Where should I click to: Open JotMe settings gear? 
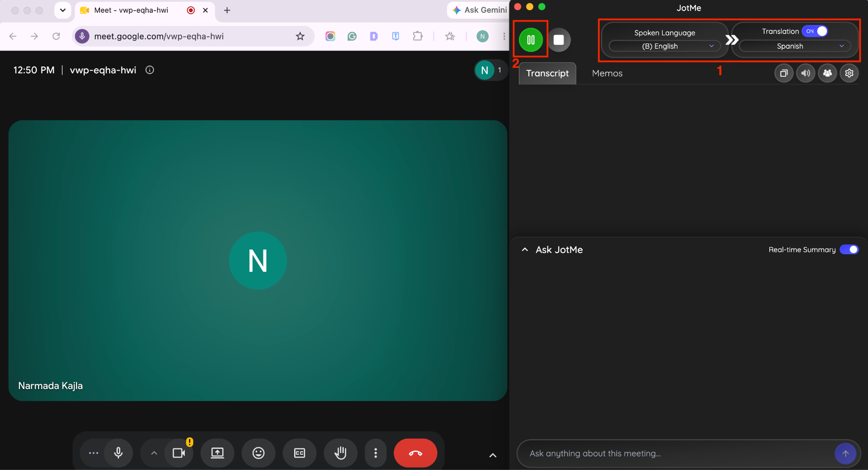(849, 73)
